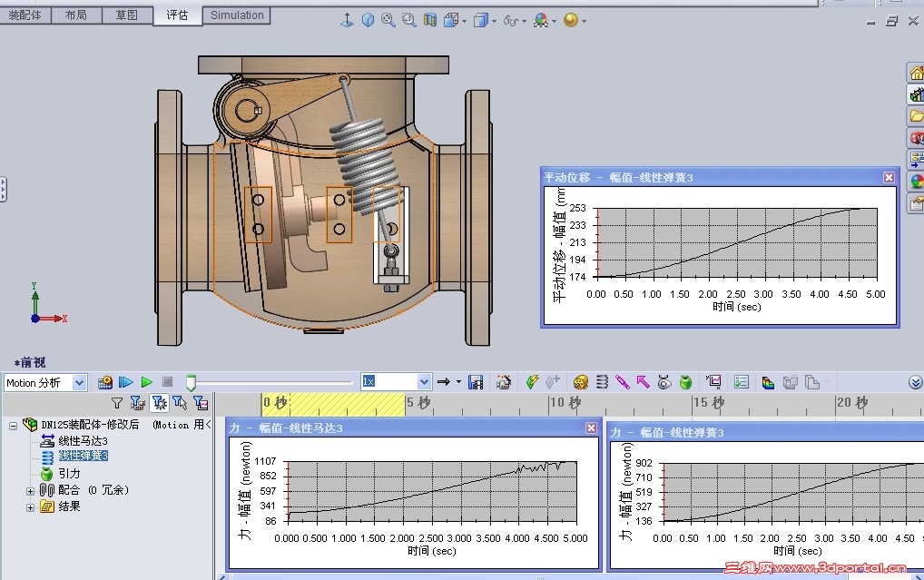Open the 布局 tab

(76, 15)
